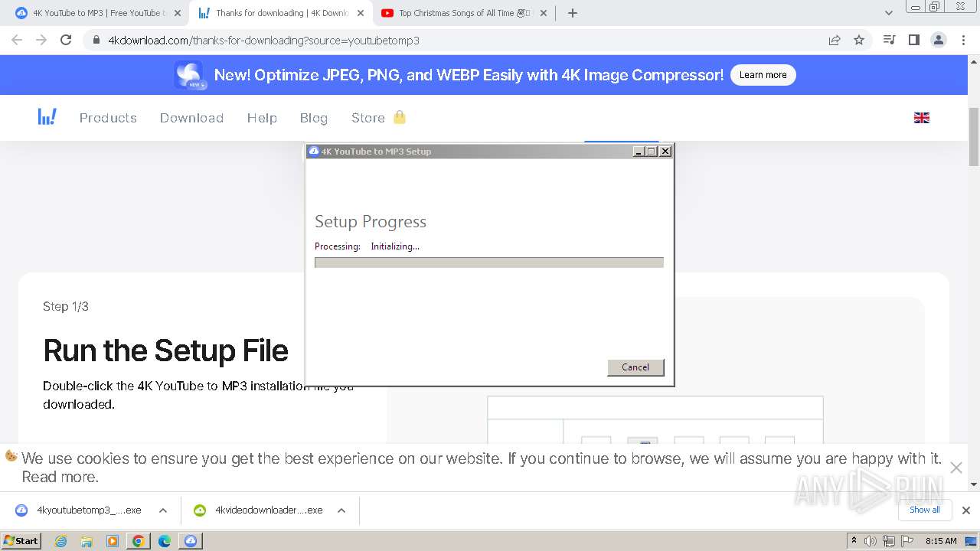The height and width of the screenshot is (551, 980).
Task: Click the setup dialog title bar icon
Action: (313, 152)
